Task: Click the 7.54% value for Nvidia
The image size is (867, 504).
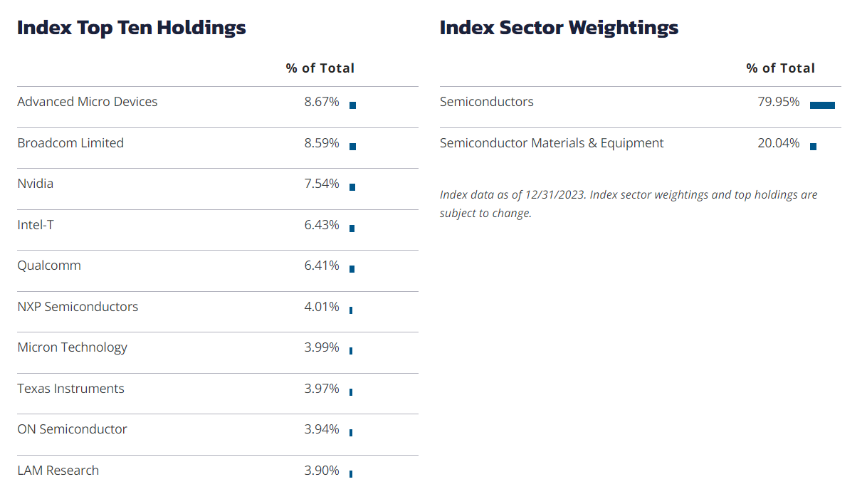Action: [x=322, y=184]
